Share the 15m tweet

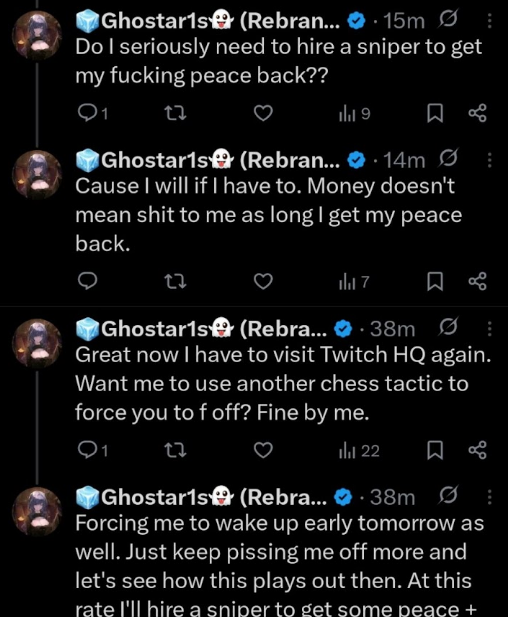pyautogui.click(x=478, y=113)
